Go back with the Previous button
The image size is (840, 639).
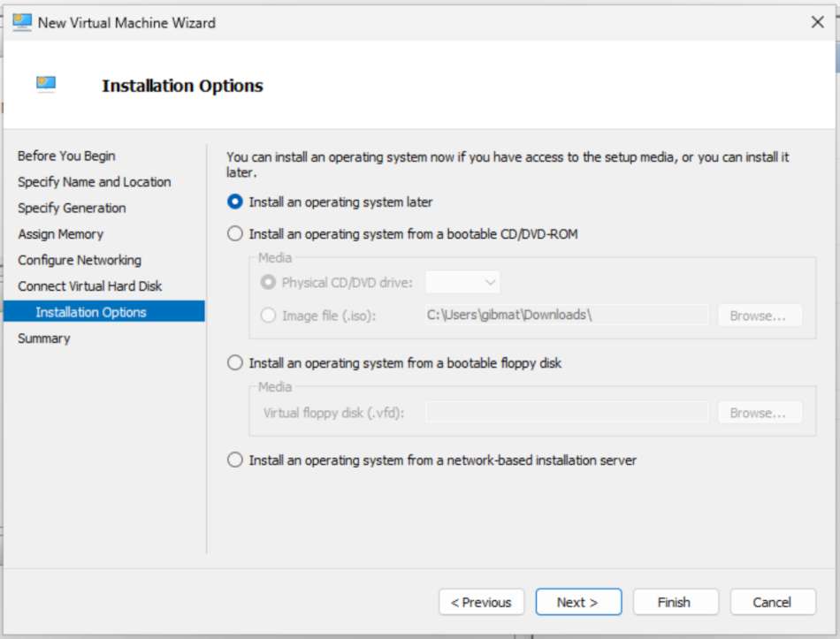481,602
